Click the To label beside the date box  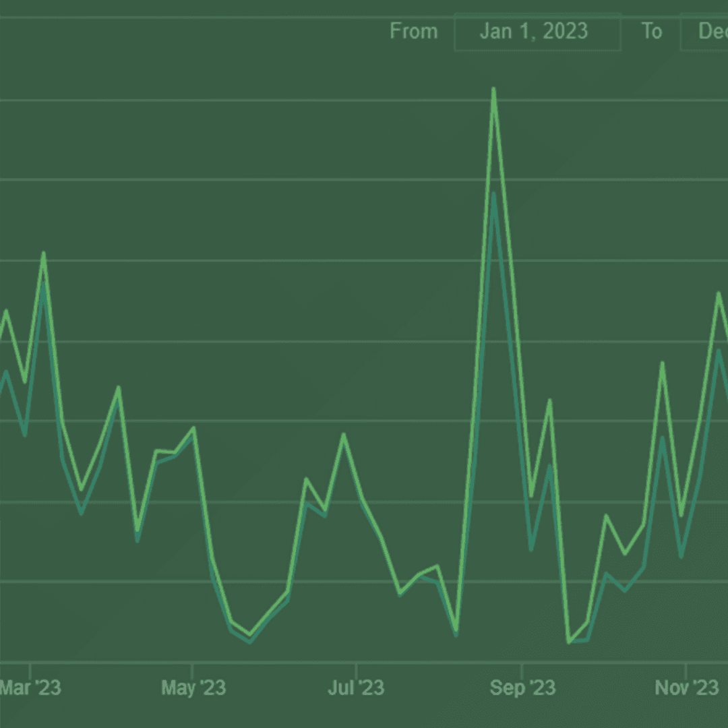click(x=651, y=32)
